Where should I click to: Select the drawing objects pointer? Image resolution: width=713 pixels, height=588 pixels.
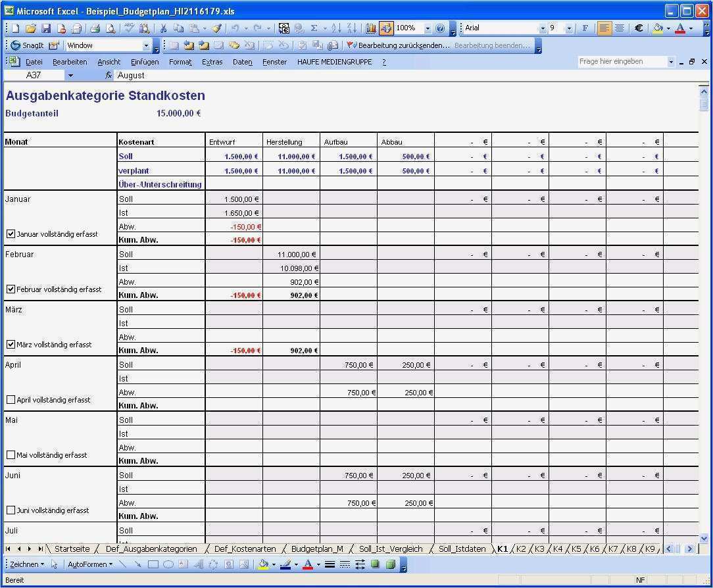coord(54,564)
